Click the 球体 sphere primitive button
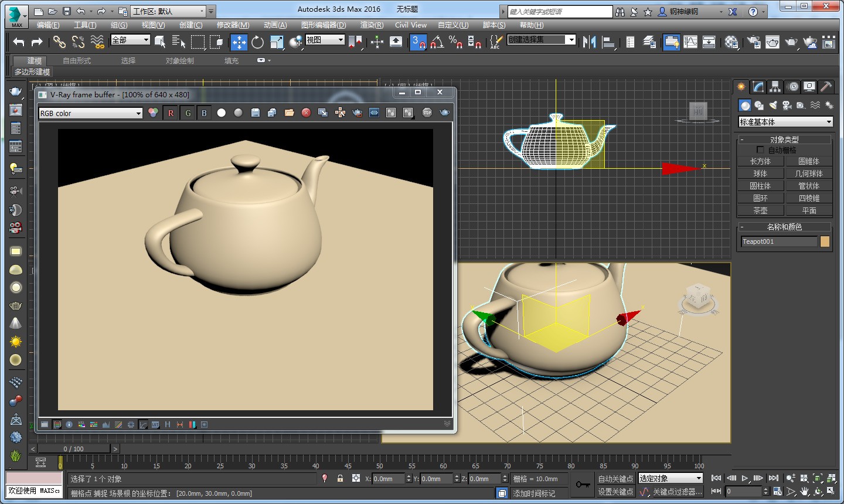Screen dimensions: 844x504 click(760, 173)
